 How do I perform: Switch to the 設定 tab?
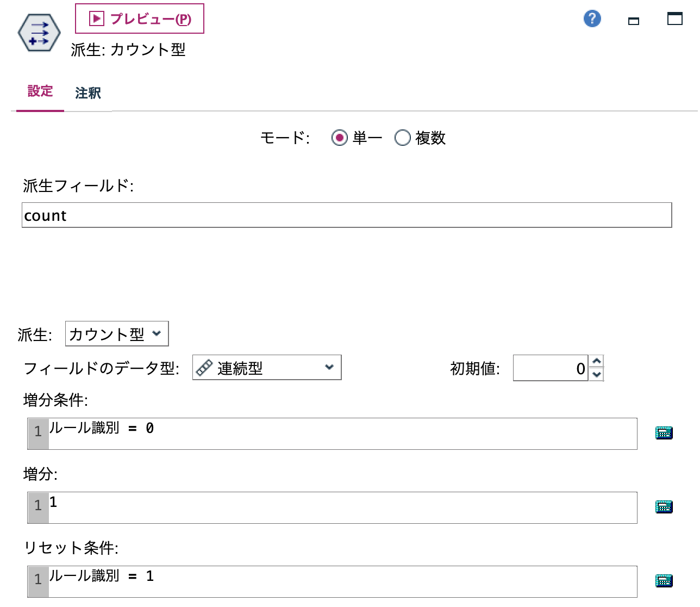click(40, 92)
